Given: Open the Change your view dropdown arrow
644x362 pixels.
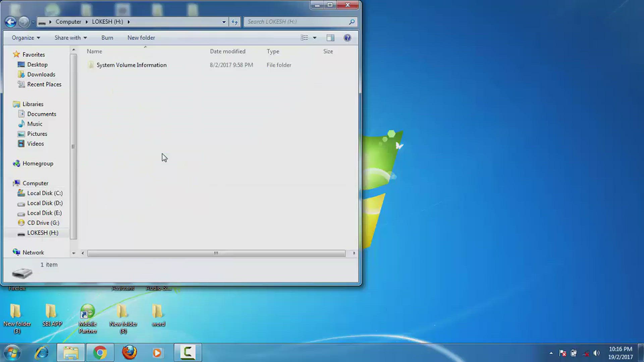Looking at the screenshot, I should (x=314, y=38).
